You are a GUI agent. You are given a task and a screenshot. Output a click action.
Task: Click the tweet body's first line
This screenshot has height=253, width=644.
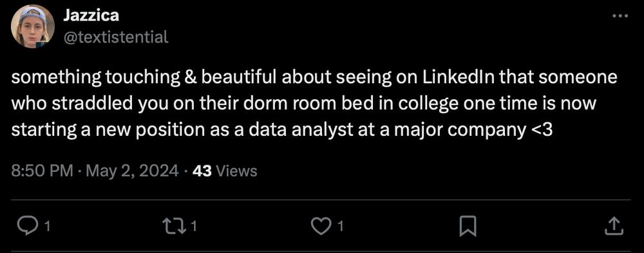point(314,78)
